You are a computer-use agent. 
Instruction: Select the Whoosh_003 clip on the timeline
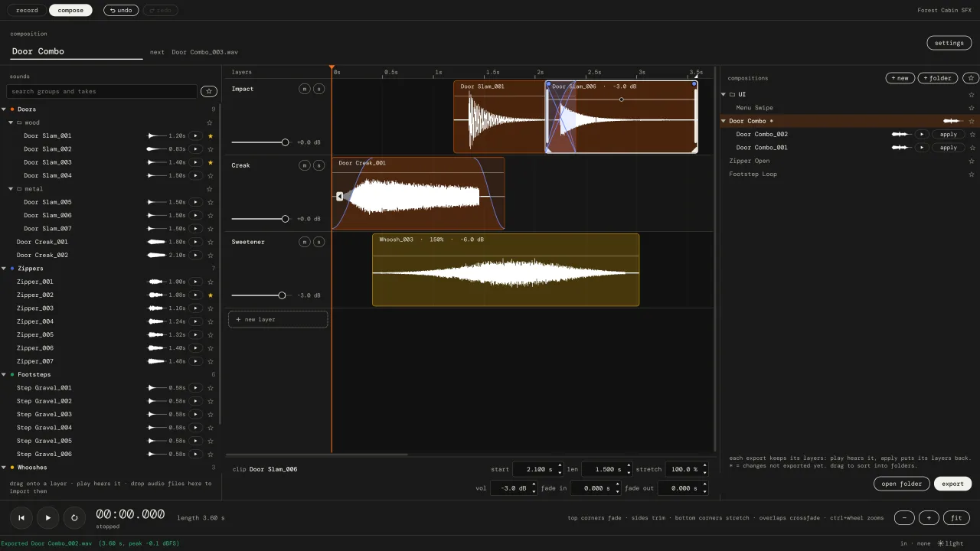tap(505, 270)
